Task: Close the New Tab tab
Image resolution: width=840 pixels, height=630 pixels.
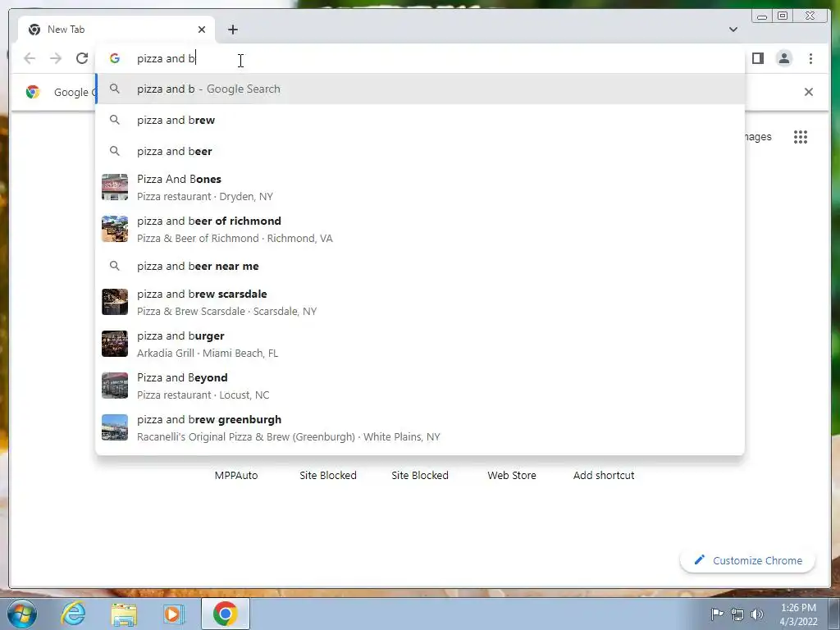Action: tap(202, 30)
